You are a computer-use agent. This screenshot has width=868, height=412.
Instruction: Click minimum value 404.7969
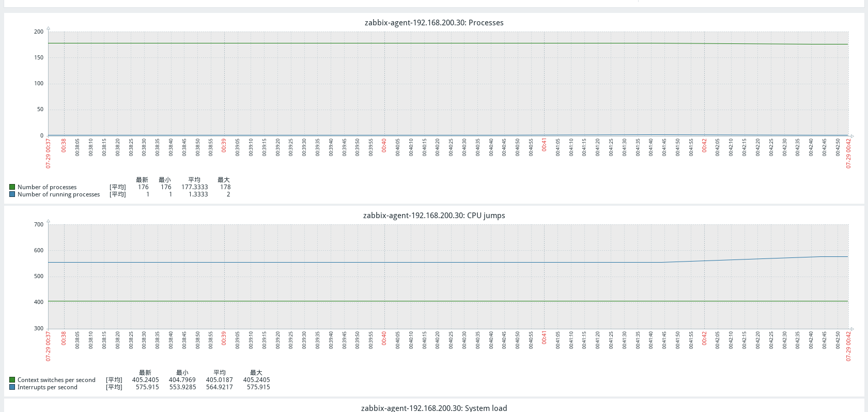pyautogui.click(x=182, y=380)
